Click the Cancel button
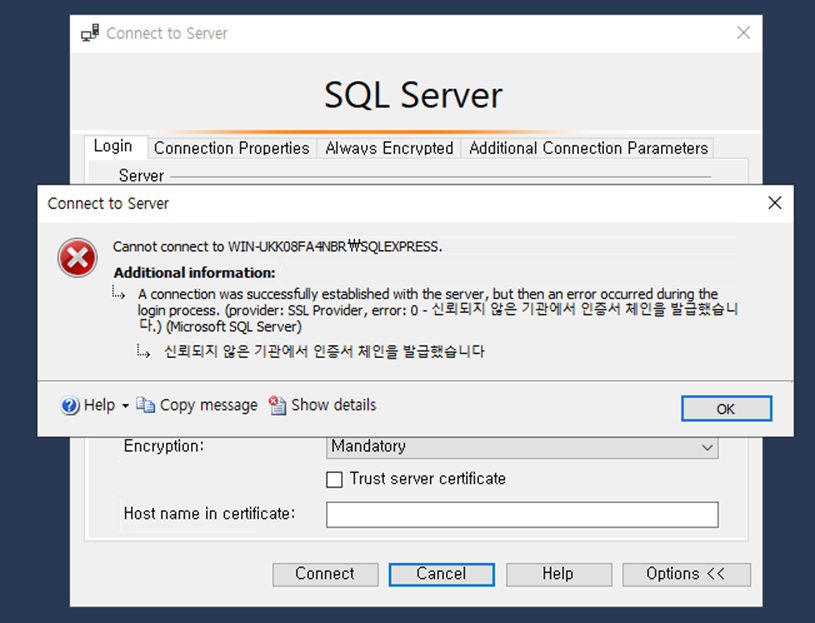This screenshot has height=623, width=815. click(x=441, y=574)
